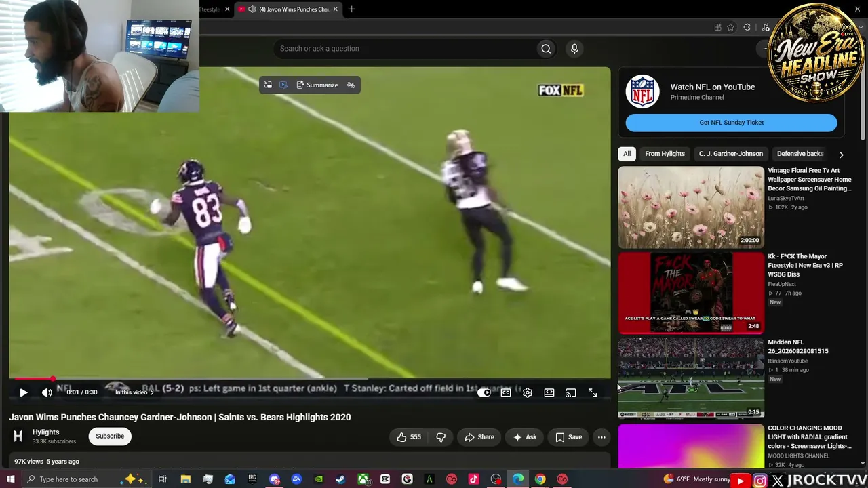Open Madden NFL 26 video title

pos(797,346)
